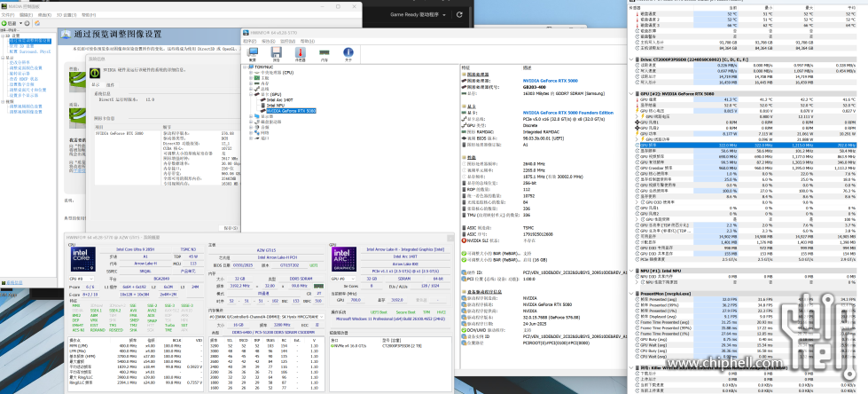The image size is (868, 394).
Task: Collapse the 显卡 (GPU) tree node
Action: [251, 95]
